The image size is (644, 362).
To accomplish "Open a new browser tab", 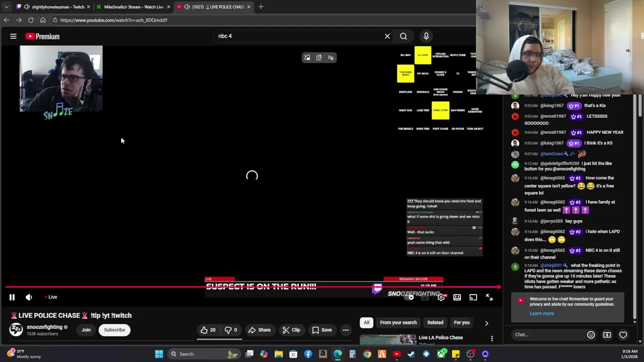I will pyautogui.click(x=261, y=7).
